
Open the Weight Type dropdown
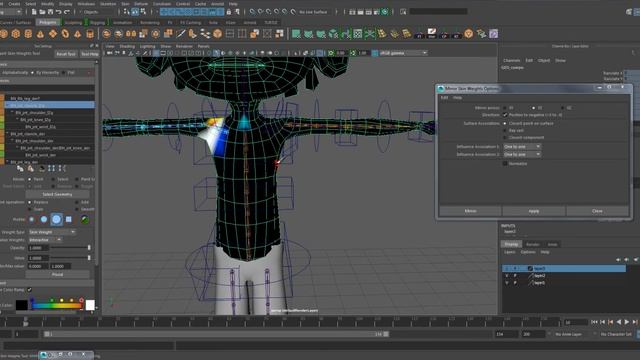pyautogui.click(x=52, y=232)
